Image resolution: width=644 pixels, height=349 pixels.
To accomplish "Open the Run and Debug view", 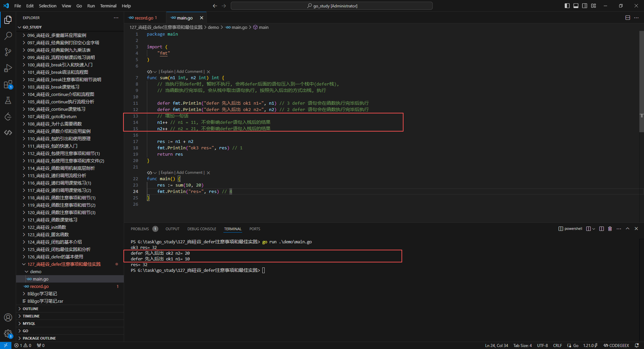I will pyautogui.click(x=8, y=68).
